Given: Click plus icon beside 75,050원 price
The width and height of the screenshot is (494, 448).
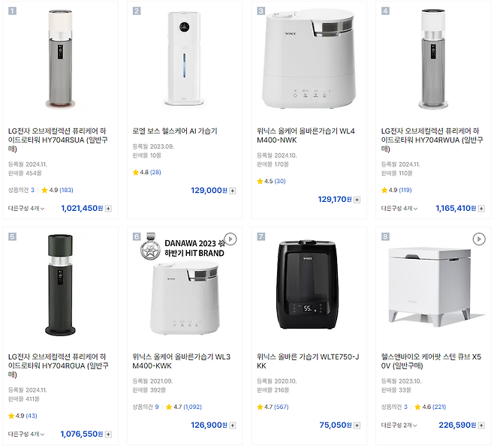Looking at the screenshot, I should [x=357, y=425].
